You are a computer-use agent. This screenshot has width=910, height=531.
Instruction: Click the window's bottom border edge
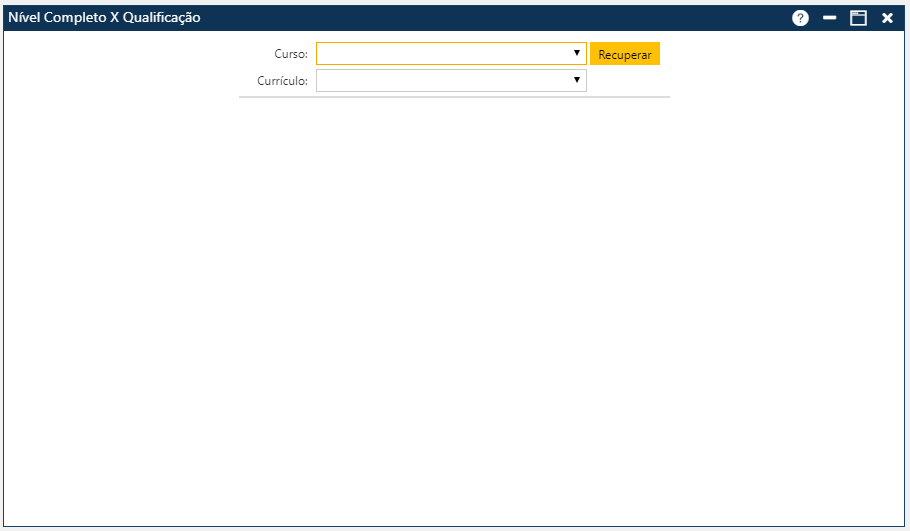coord(455,527)
